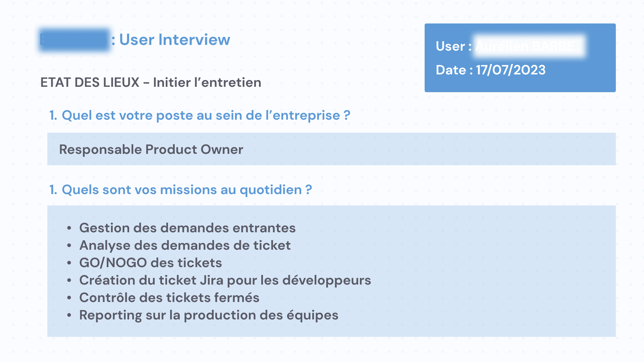Click the 'ETAT DES LIEUX – Initier l'entretien' heading

pyautogui.click(x=151, y=82)
